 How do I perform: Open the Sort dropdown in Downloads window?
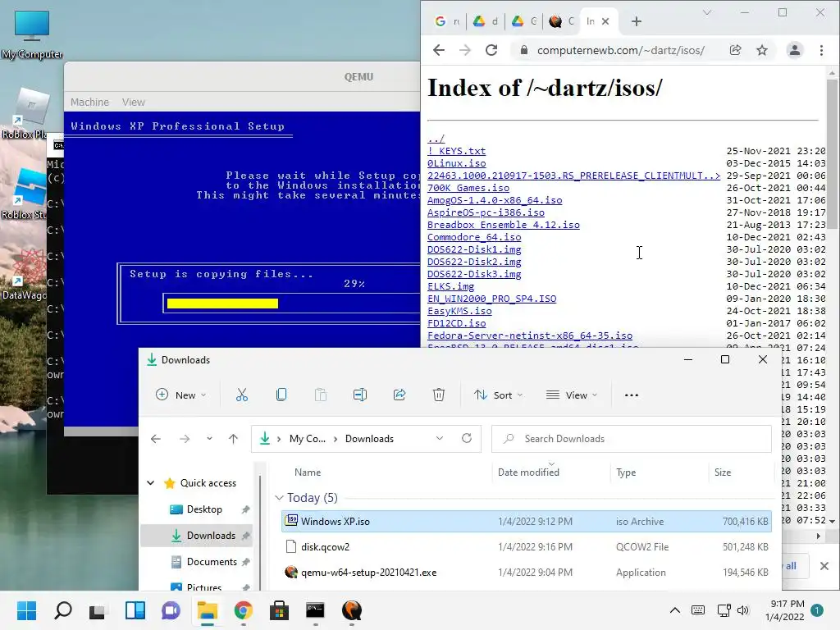498,395
